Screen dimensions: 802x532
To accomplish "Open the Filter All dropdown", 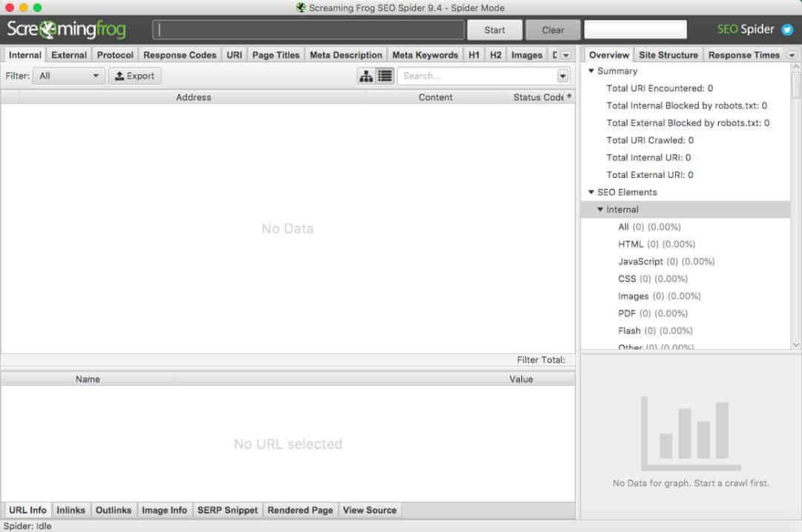I will [68, 76].
